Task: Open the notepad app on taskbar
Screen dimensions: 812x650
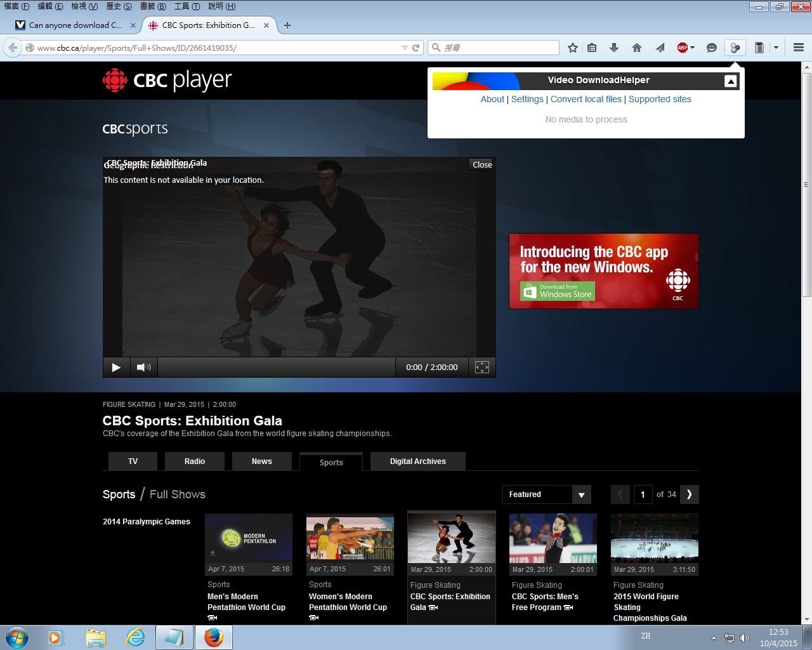Action: click(x=174, y=637)
